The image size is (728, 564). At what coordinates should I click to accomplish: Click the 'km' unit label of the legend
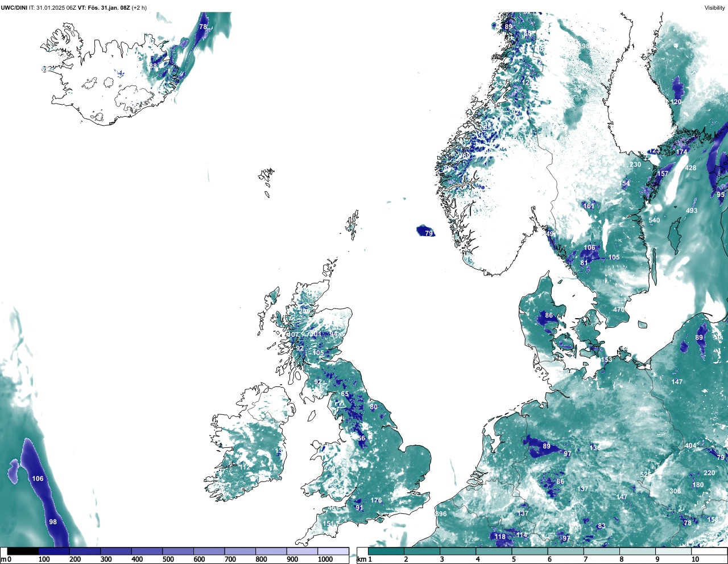point(361,560)
